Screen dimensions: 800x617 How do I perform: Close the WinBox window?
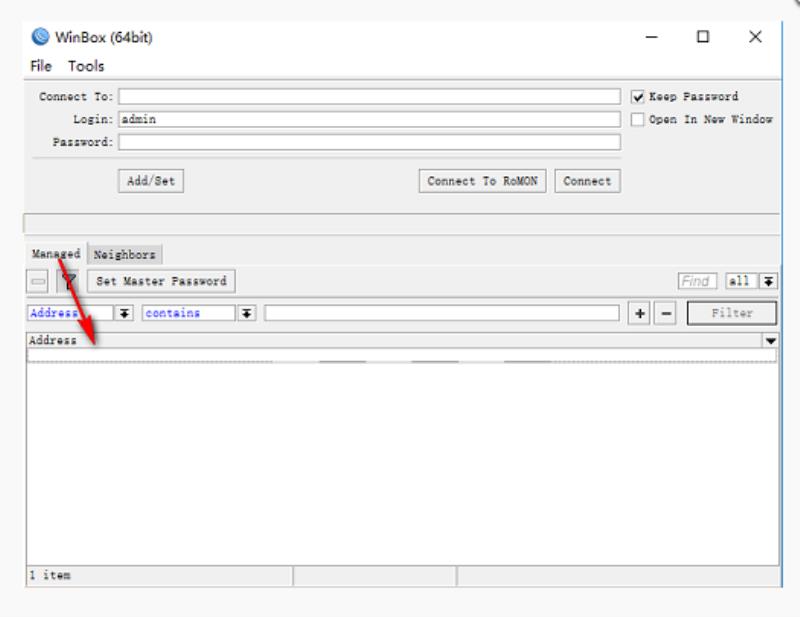click(755, 37)
